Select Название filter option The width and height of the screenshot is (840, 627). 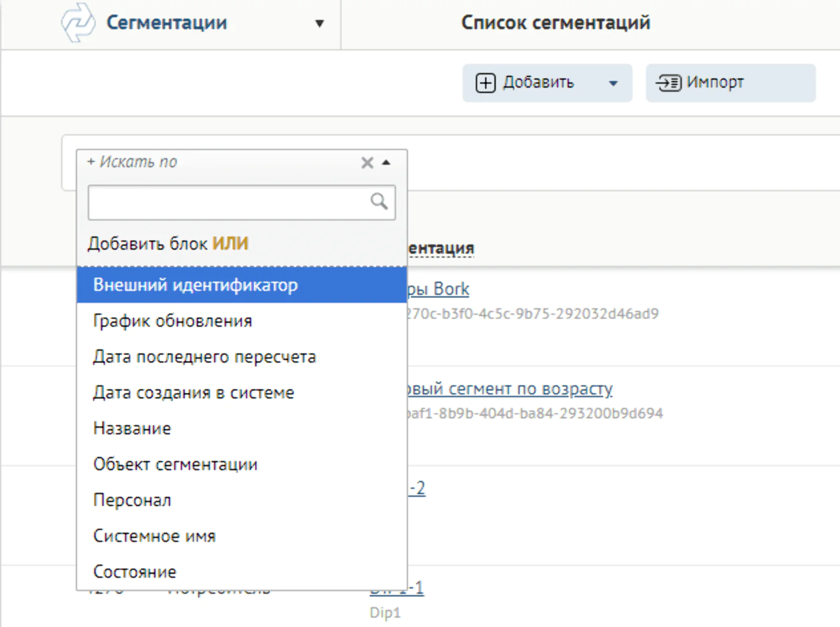242,428
